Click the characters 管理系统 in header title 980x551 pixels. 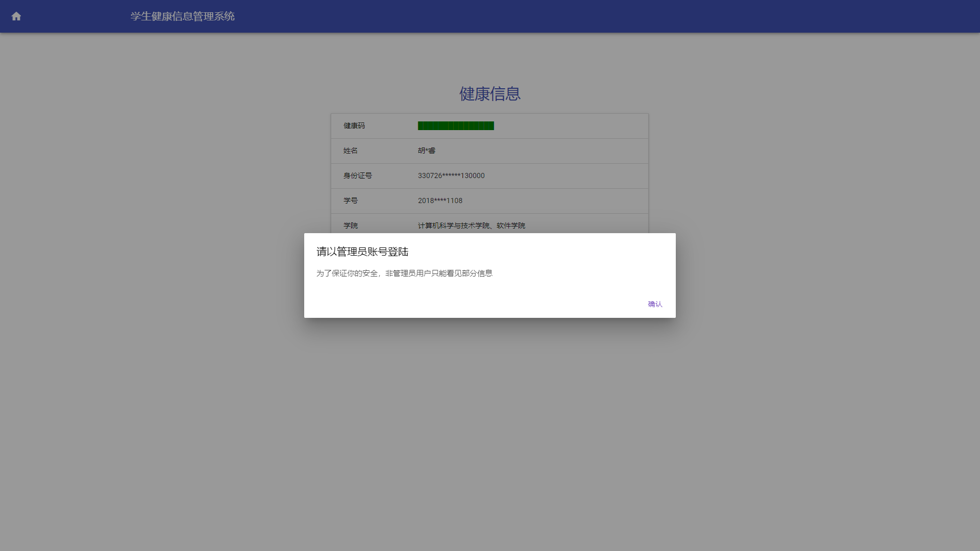click(x=214, y=16)
